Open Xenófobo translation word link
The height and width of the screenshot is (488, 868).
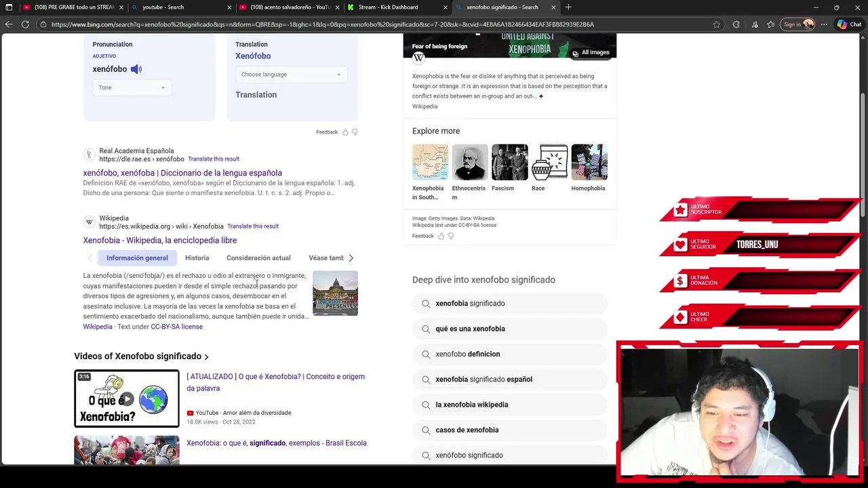click(253, 56)
